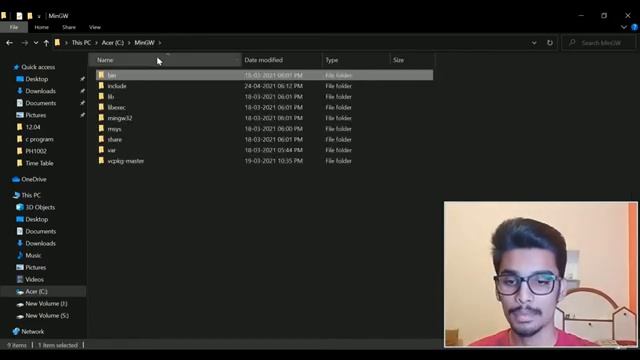
Task: Open pinned Desktop under Quick access
Action: coord(36,79)
